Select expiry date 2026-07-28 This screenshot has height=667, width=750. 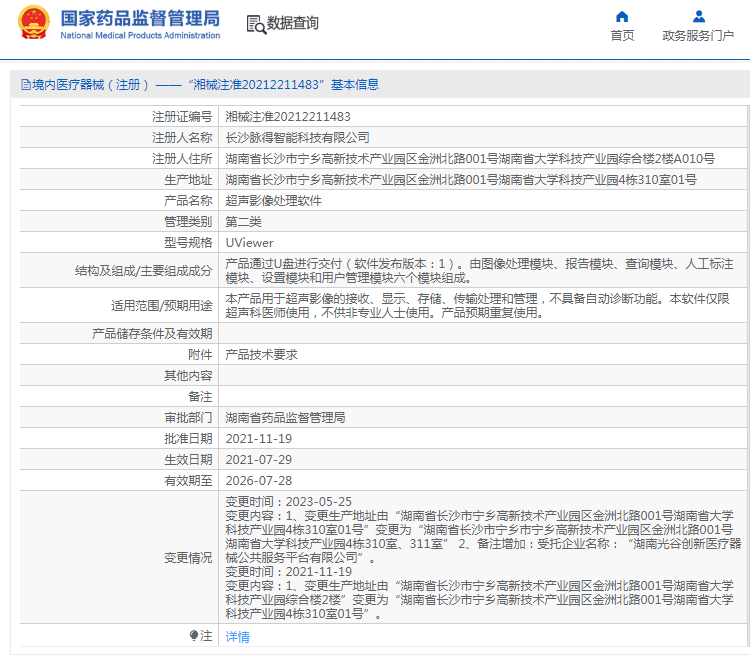259,481
